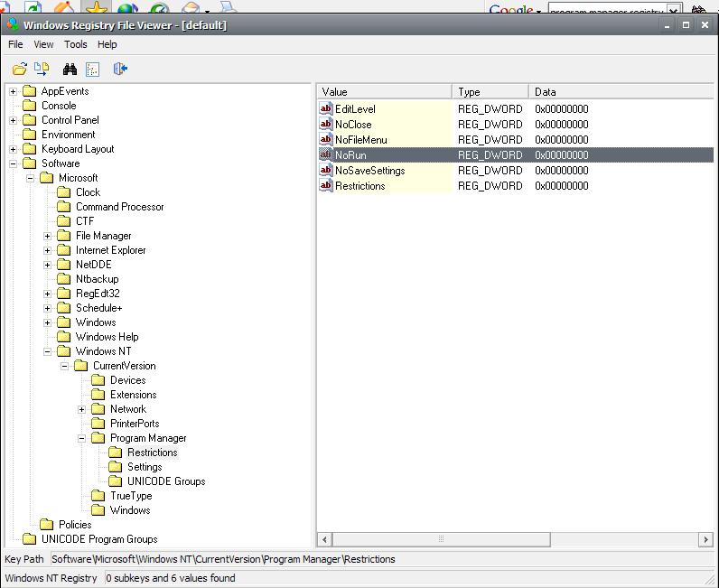This screenshot has height=588, width=719.
Task: Expand the Keyboard Layout tree node
Action: coord(13,149)
